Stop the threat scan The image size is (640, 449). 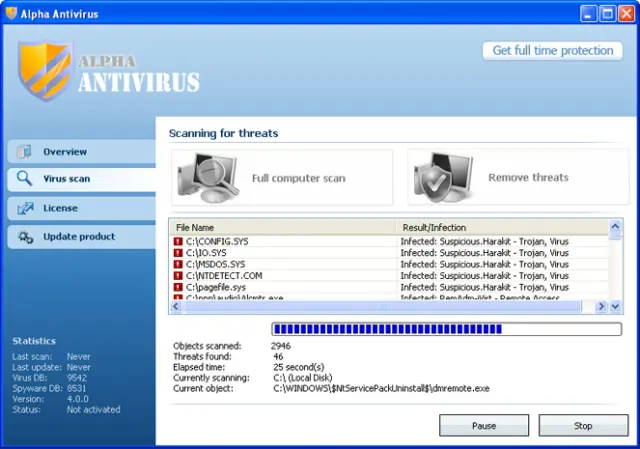point(583,426)
